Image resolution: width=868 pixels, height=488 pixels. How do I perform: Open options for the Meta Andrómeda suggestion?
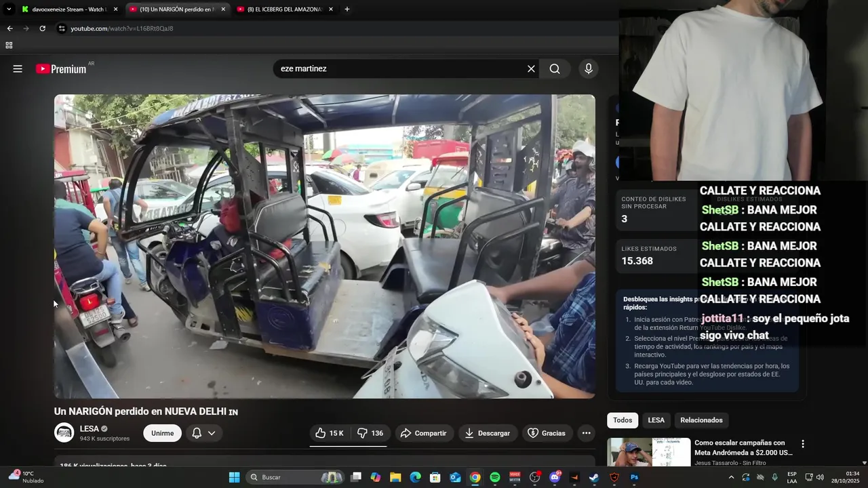[x=803, y=444]
